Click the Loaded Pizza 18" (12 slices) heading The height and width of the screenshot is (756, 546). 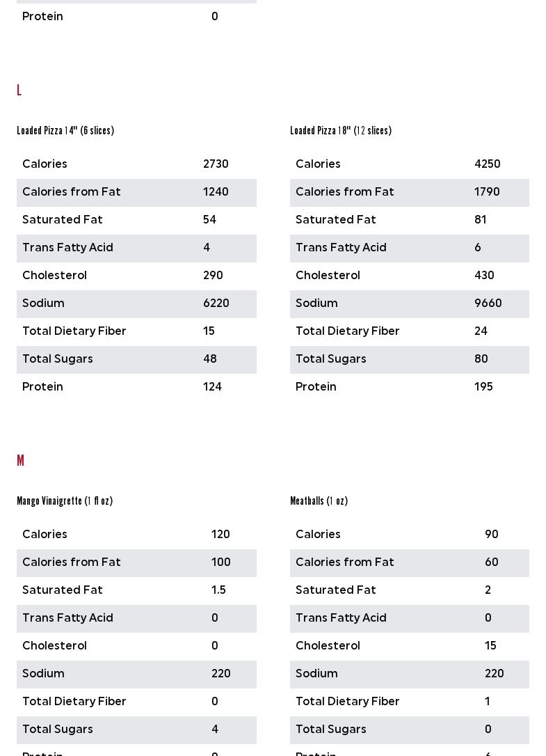coord(341,131)
